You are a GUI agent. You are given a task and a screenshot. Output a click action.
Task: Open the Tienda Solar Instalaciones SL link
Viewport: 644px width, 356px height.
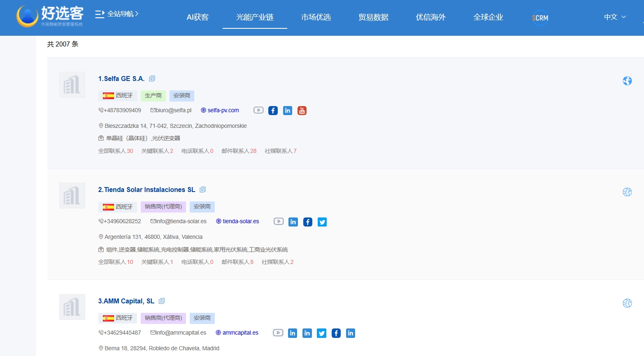coord(146,190)
